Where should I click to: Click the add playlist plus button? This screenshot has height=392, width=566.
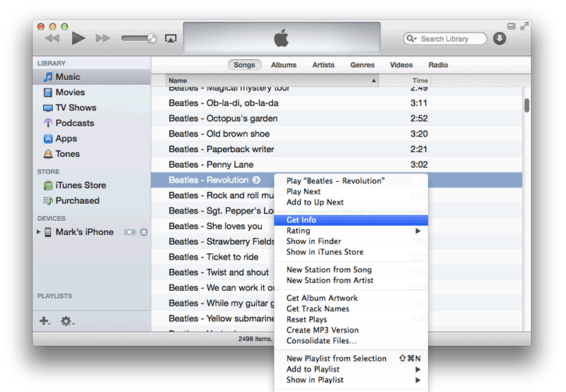(x=45, y=321)
